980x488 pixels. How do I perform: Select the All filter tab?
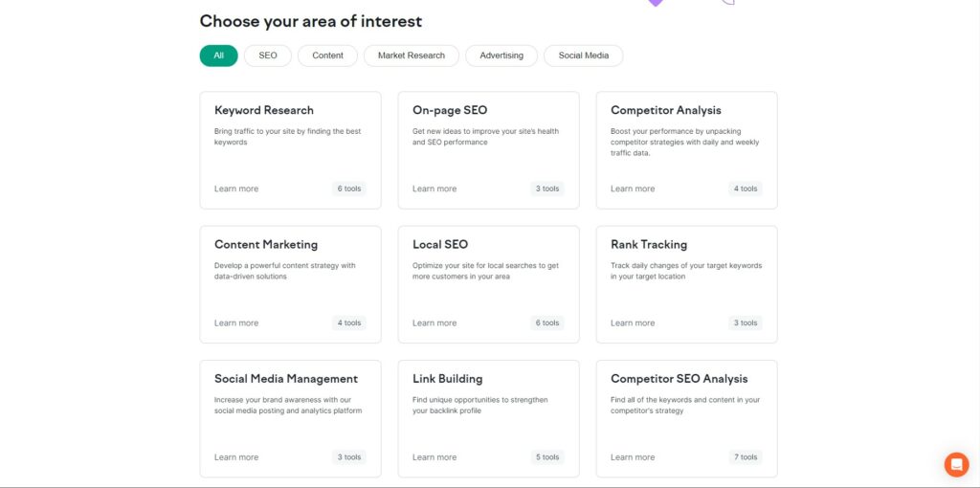tap(219, 55)
